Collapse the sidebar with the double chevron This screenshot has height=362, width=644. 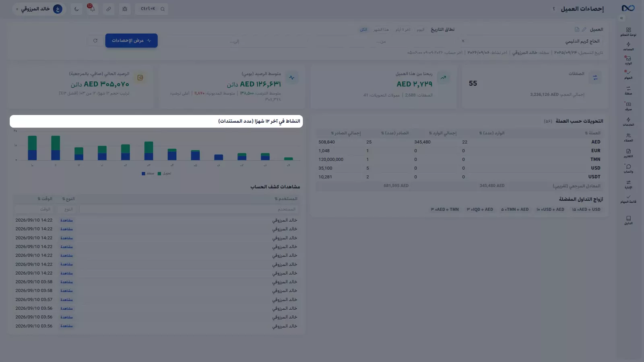click(621, 18)
